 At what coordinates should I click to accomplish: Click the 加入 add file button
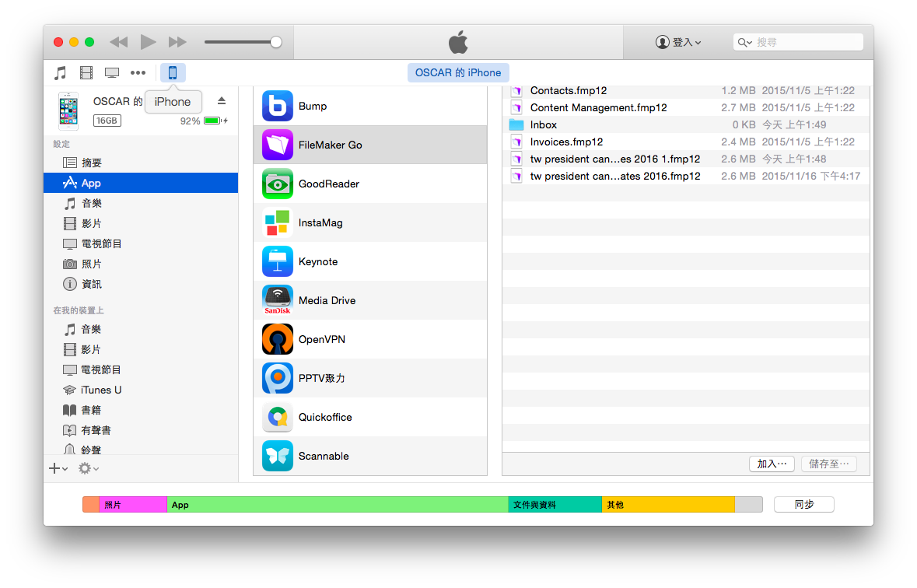(772, 464)
